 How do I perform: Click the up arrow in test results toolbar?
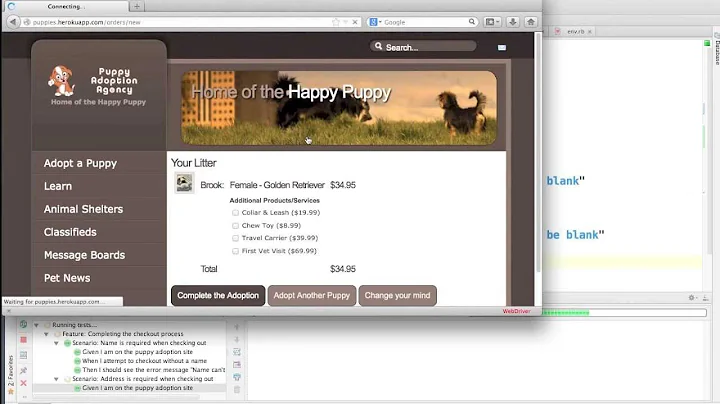tap(237, 327)
